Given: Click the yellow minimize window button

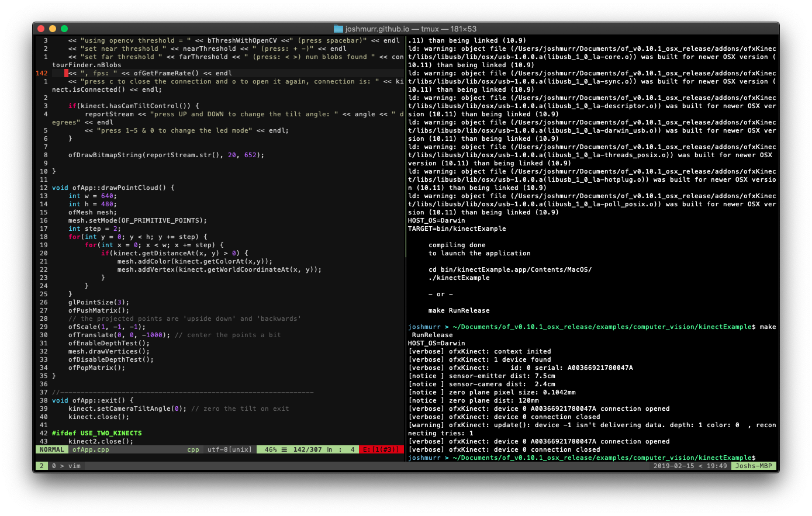Looking at the screenshot, I should pos(53,29).
